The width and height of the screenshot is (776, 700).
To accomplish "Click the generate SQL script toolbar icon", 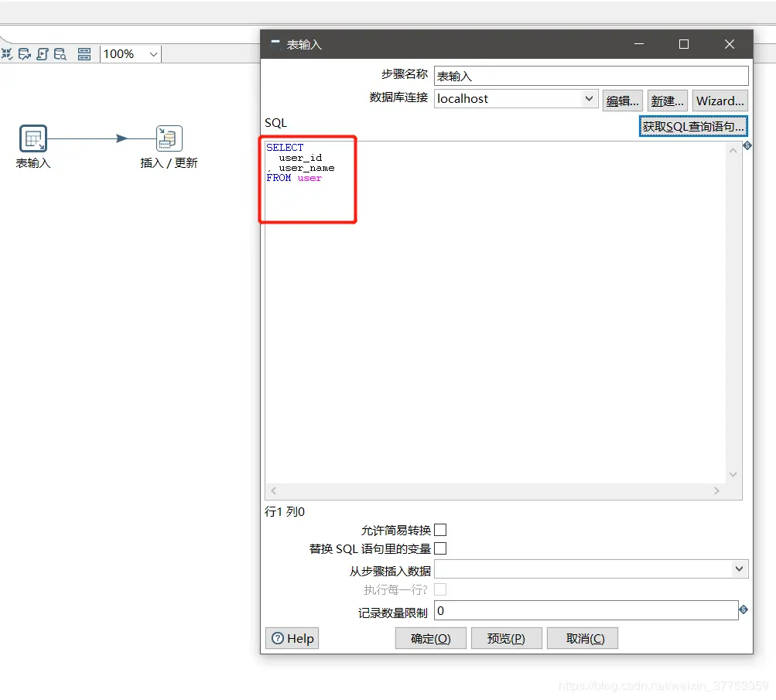I will (42, 53).
